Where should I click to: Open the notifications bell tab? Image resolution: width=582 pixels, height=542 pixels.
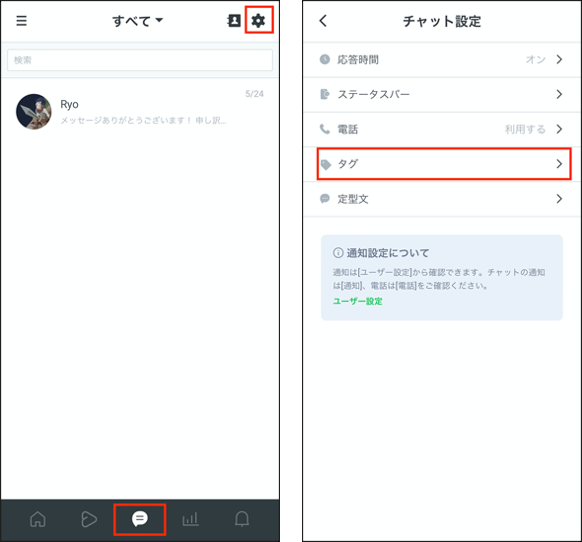pos(242,519)
